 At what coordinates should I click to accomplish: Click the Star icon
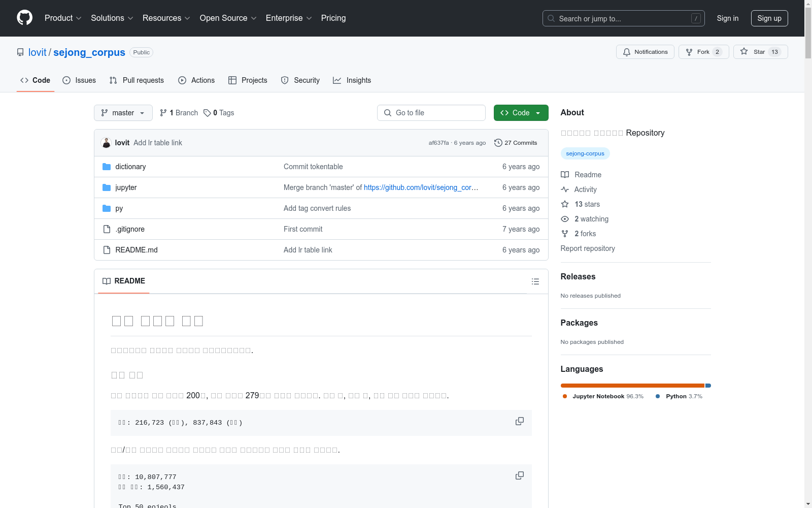[744, 51]
